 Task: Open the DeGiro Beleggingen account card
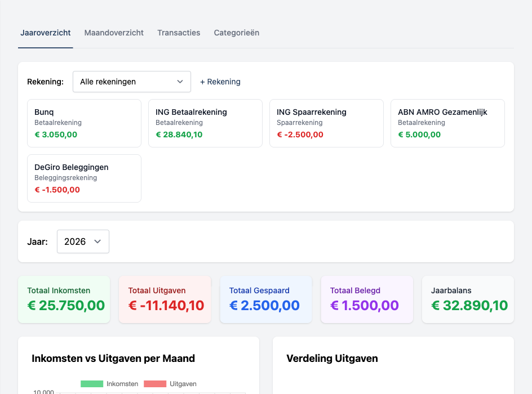(84, 178)
